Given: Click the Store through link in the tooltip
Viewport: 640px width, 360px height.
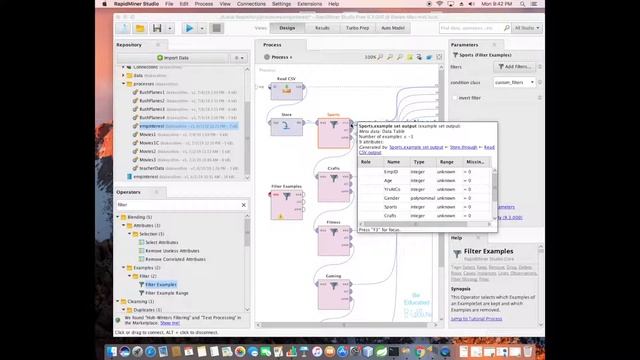Looking at the screenshot, I should 463,147.
